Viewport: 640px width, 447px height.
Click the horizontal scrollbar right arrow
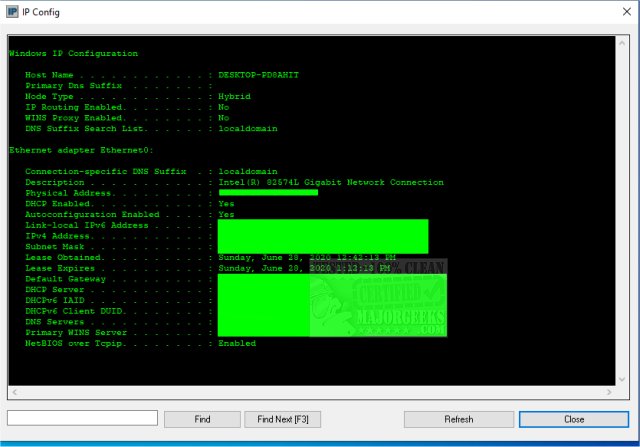coord(609,392)
